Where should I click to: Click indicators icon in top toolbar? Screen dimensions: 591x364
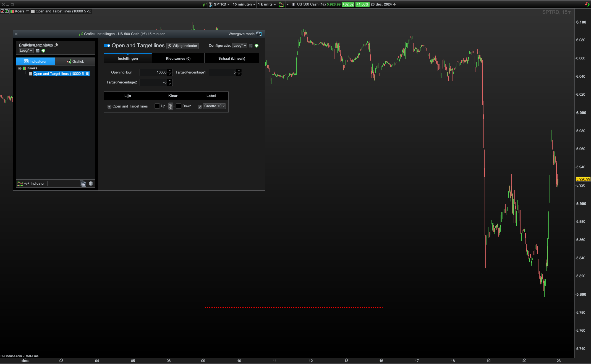(281, 4)
